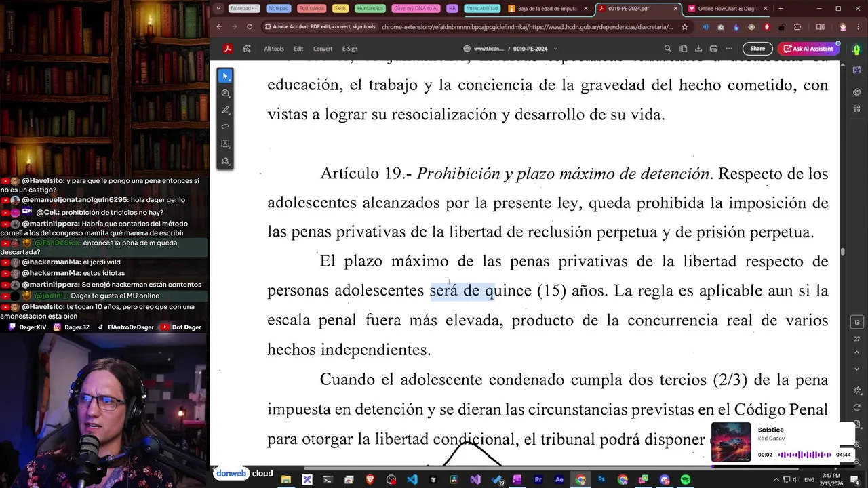Click the Solstice album art thumbnail
868x488 pixels.
(x=731, y=443)
